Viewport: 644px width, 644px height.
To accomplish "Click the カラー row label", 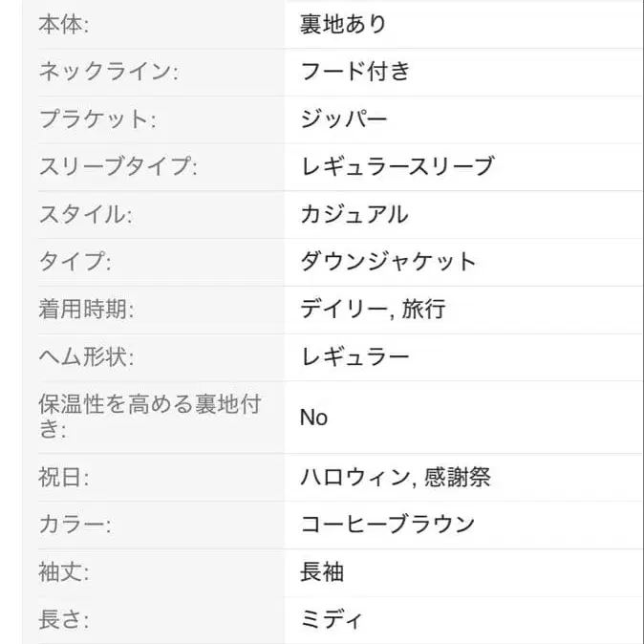I will point(75,525).
